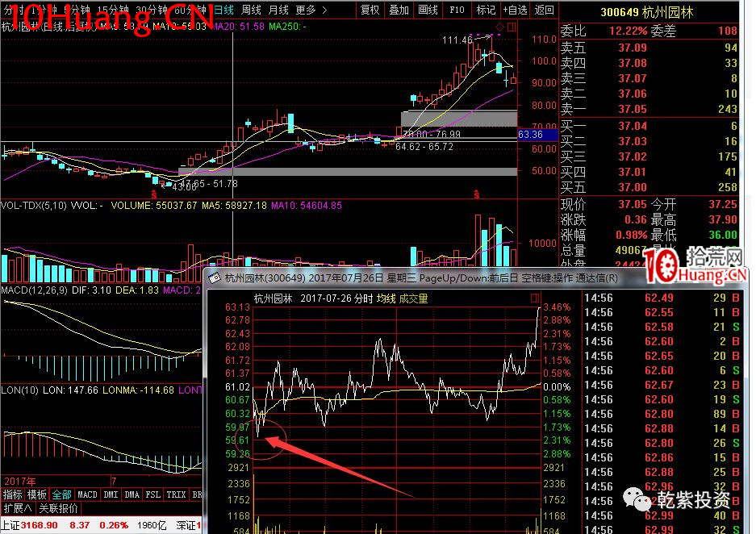The height and width of the screenshot is (534, 756).
Task: Click the LON(10) indicator label
Action: [x=20, y=390]
